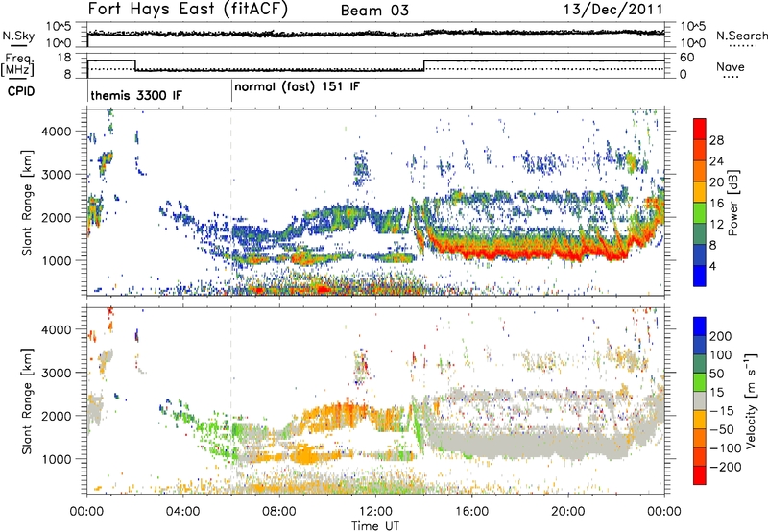Click the '12:00' time tick label
The image size is (768, 532).
click(x=375, y=512)
